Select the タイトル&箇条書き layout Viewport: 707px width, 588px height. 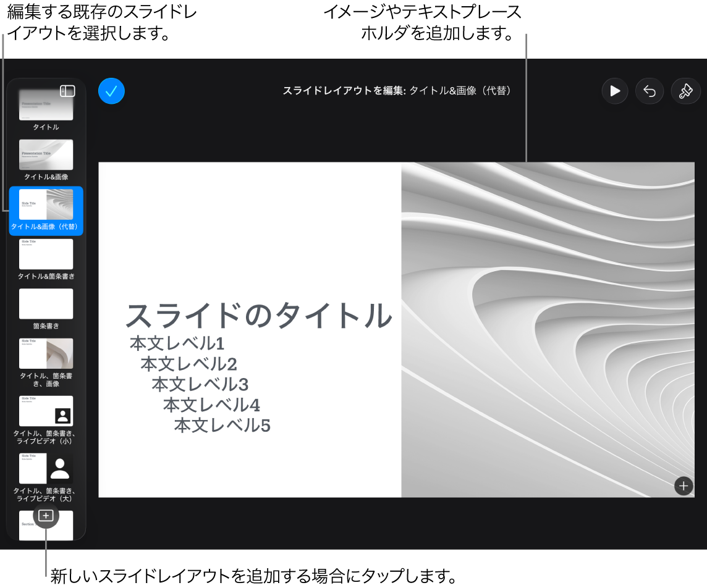pos(46,254)
